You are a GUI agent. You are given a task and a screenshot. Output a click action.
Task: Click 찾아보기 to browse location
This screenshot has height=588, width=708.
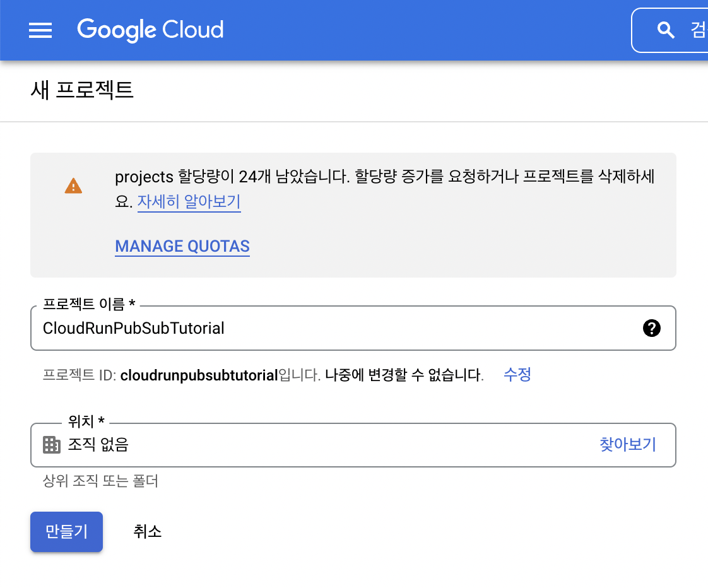click(628, 444)
